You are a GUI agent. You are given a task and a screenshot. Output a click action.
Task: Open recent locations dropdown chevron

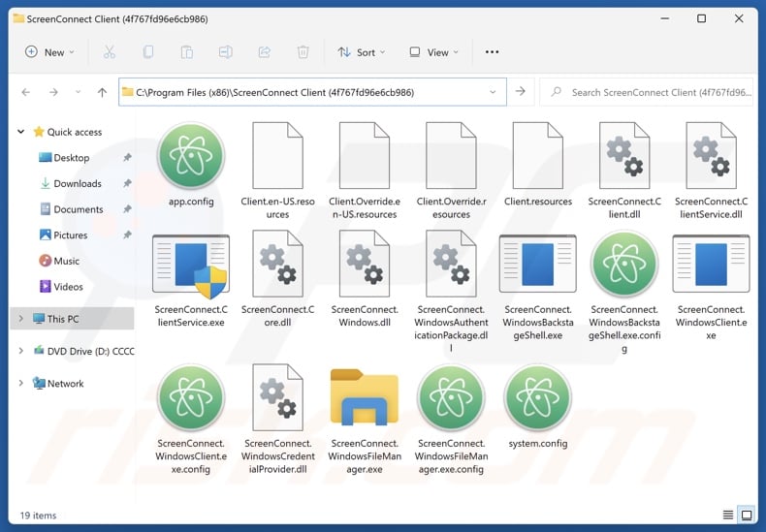click(x=78, y=92)
